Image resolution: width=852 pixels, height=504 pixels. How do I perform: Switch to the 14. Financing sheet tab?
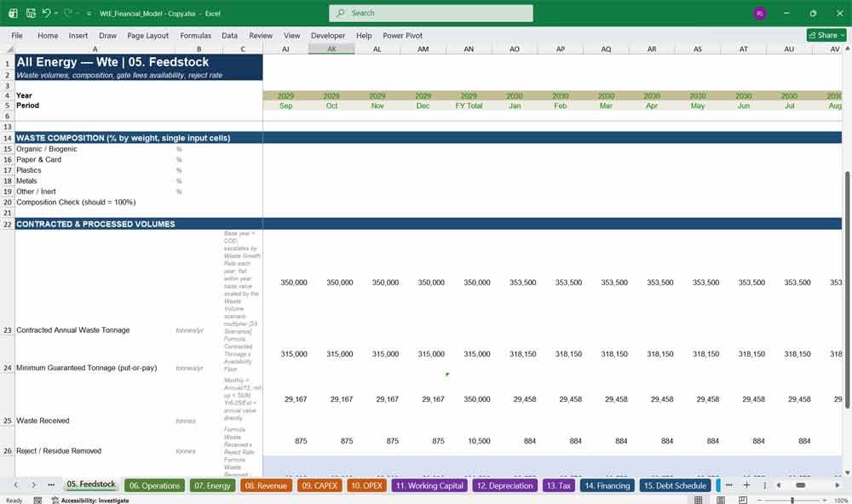pyautogui.click(x=607, y=485)
